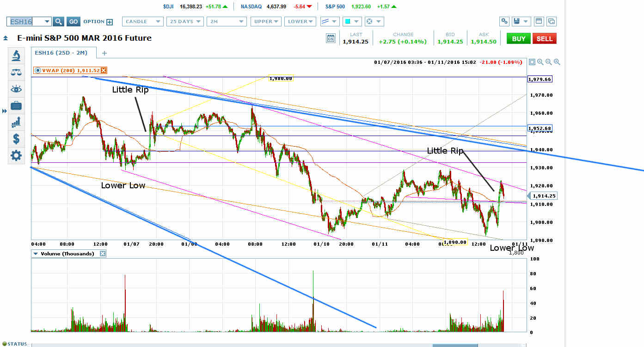644x347 pixels.
Task: Open the gear settings icon in sidebar
Action: (16, 155)
